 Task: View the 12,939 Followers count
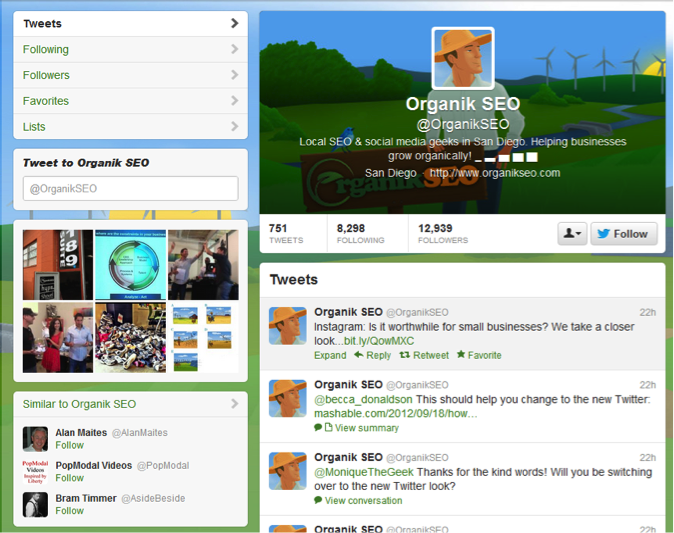(x=443, y=233)
